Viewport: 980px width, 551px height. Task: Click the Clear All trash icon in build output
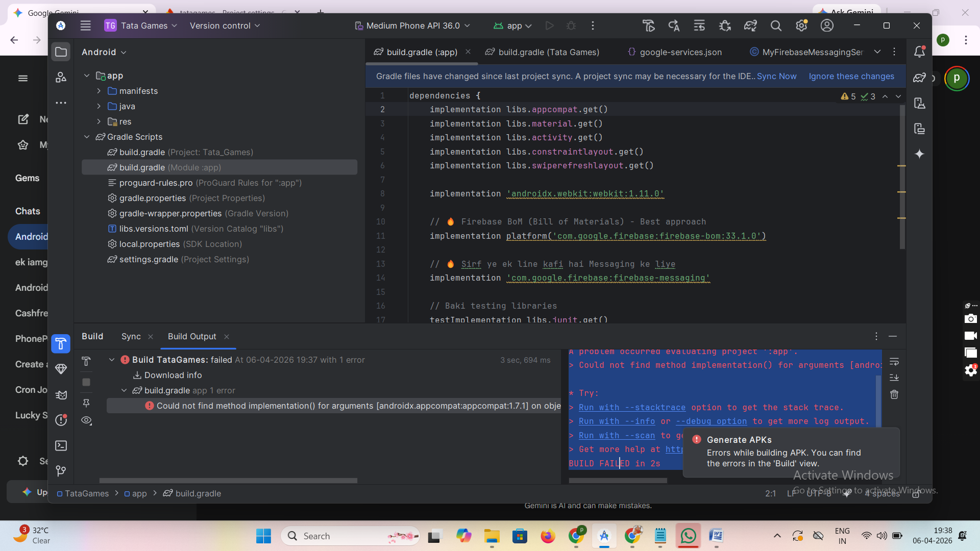coord(894,394)
